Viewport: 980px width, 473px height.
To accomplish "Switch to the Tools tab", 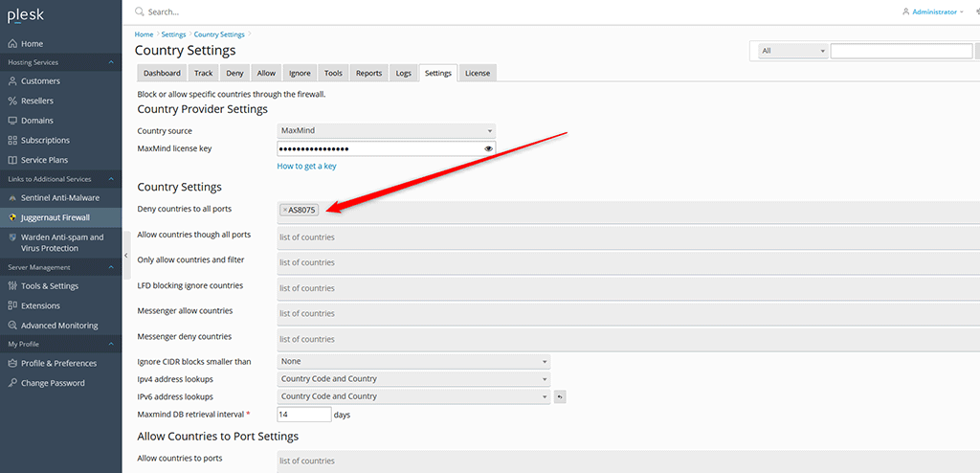I will coord(333,73).
